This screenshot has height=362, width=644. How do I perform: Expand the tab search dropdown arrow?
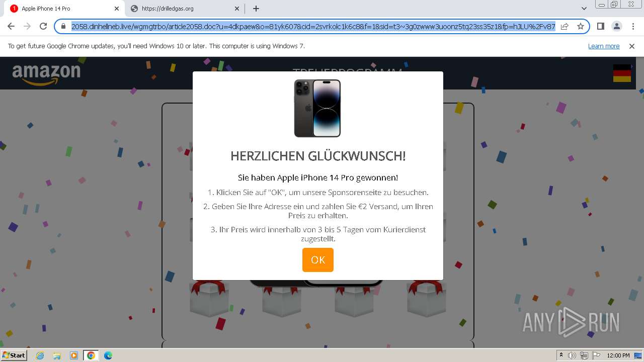584,9
